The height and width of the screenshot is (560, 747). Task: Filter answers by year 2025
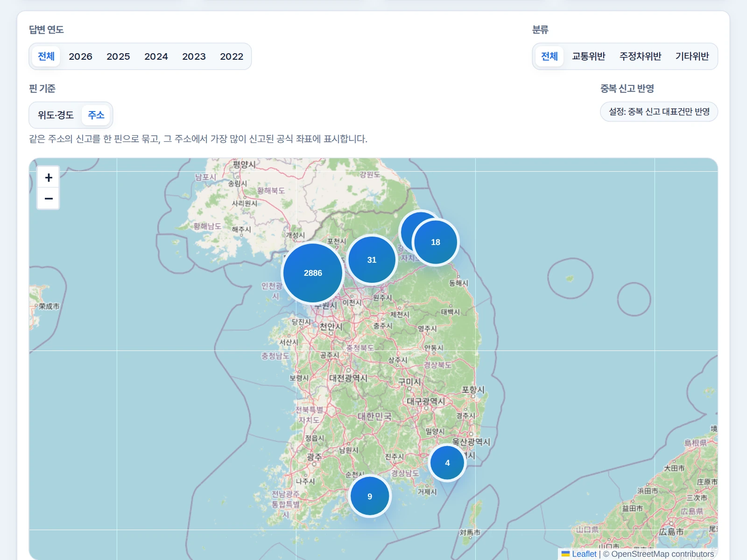click(x=118, y=56)
